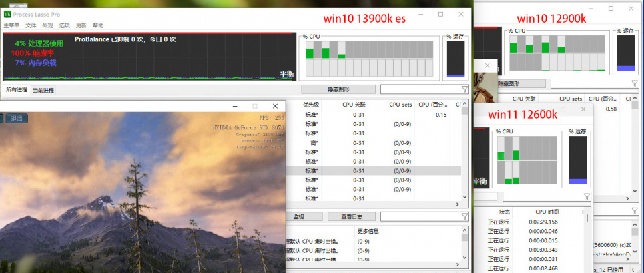Viewport: 644px width, 273px height.
Task: Click the 0.58 value in 12900k window
Action: pyautogui.click(x=611, y=109)
